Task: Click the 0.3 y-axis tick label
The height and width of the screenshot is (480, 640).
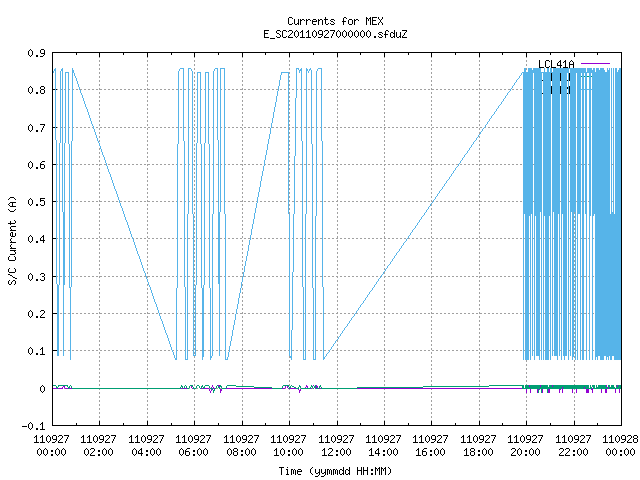Action: pyautogui.click(x=36, y=277)
